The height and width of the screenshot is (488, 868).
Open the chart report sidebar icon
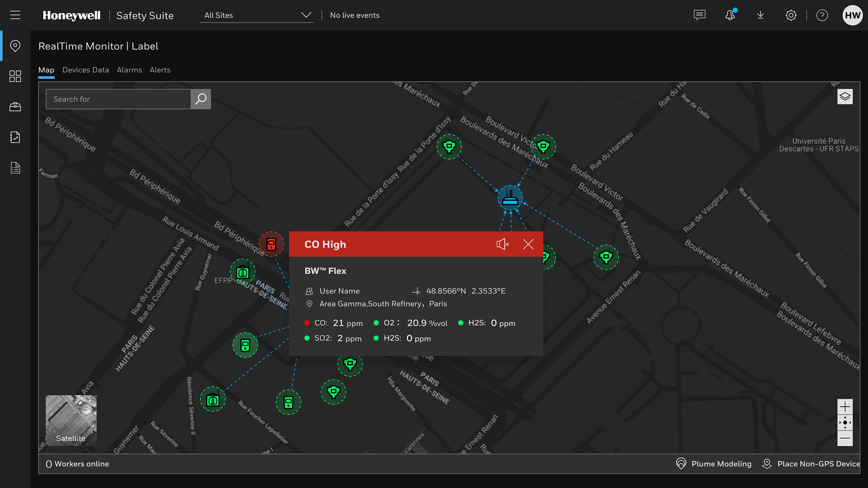coord(15,137)
